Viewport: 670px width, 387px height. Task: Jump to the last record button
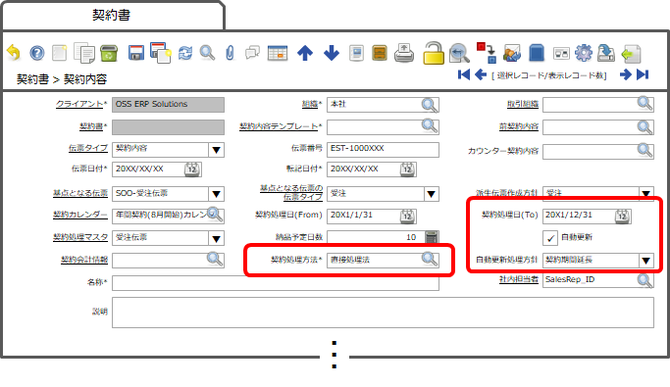643,75
